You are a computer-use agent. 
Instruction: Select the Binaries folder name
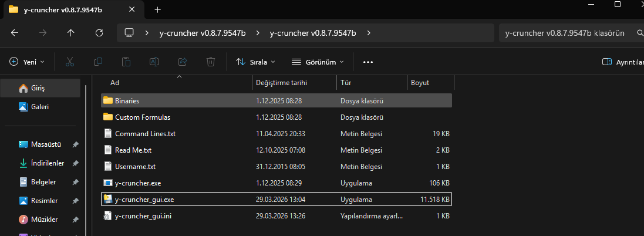(x=127, y=100)
